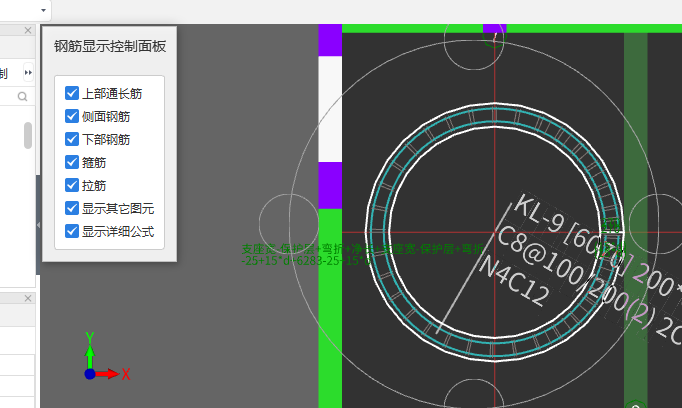
Task: Click the 钢筋显示控制面板 panel title
Action: 110,46
